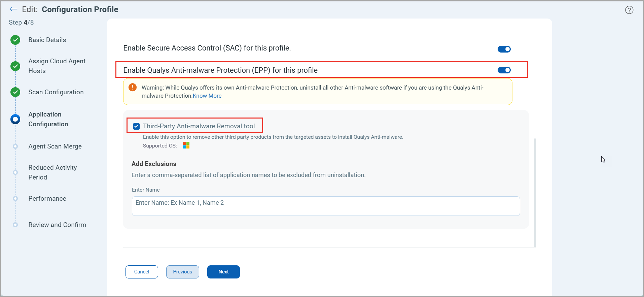Click the Step 4/8 indicator text
644x297 pixels.
[x=21, y=23]
